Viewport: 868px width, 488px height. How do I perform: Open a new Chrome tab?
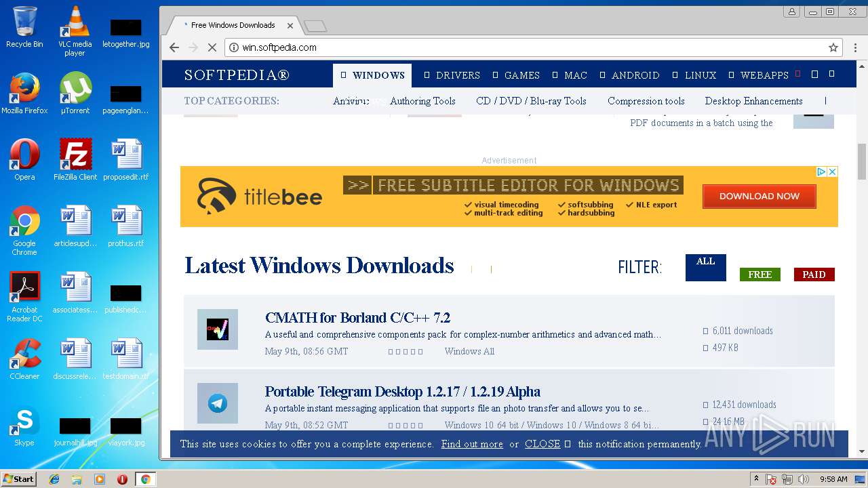point(315,26)
